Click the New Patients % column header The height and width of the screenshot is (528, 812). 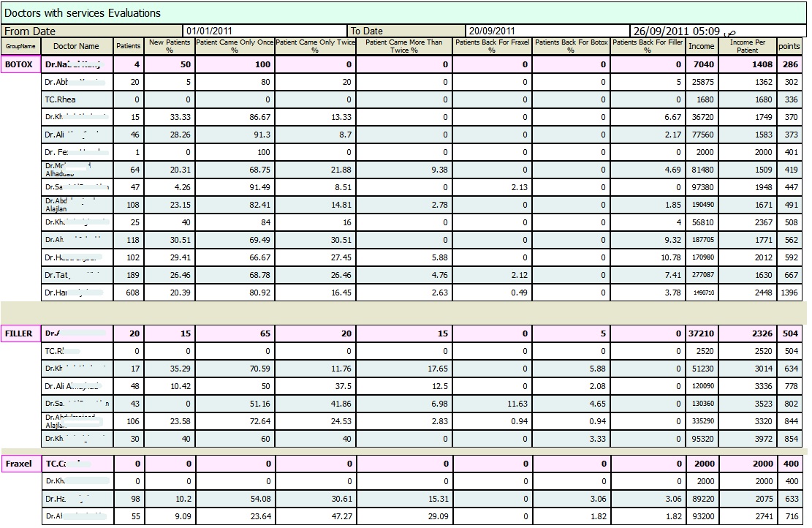coord(169,46)
